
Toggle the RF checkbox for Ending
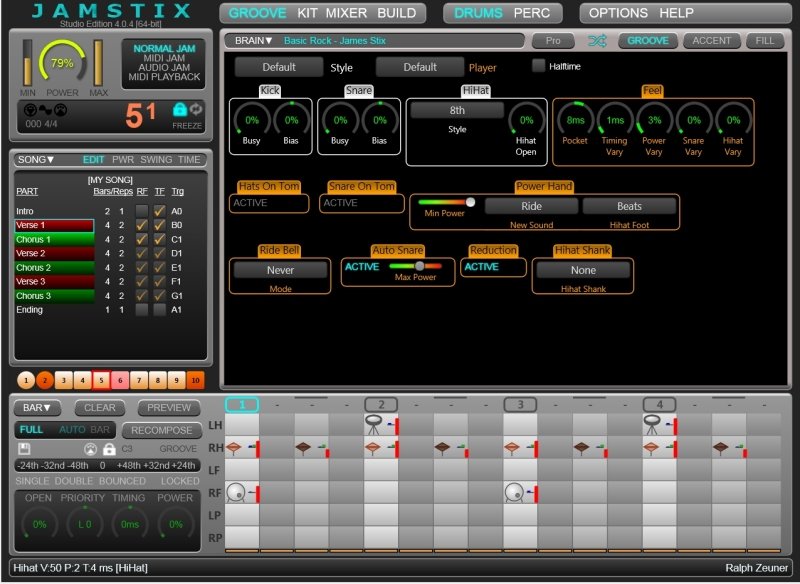[142, 310]
